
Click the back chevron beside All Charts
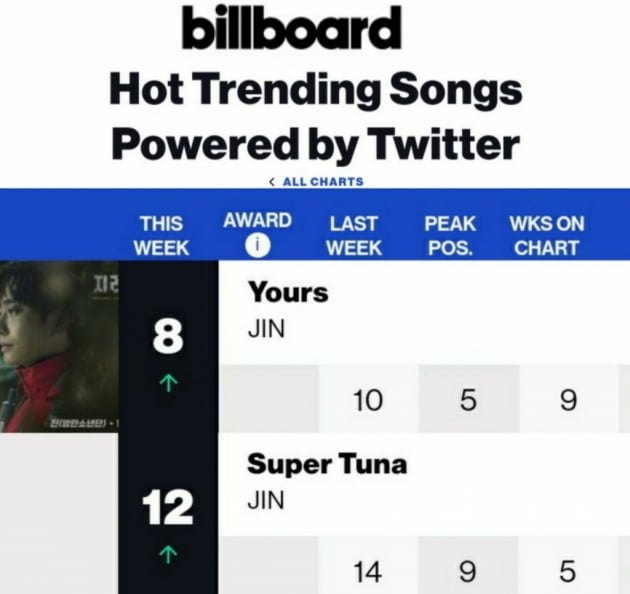272,182
